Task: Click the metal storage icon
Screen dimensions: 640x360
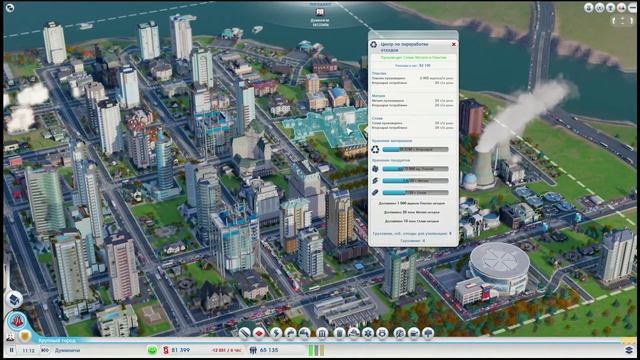Action: click(375, 180)
